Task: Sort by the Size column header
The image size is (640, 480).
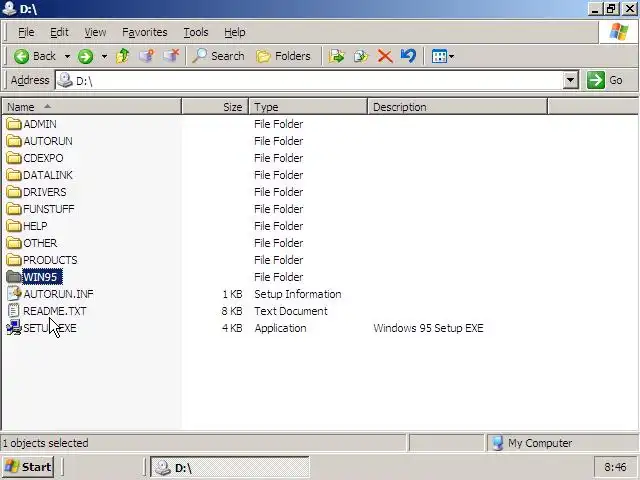Action: tap(215, 107)
